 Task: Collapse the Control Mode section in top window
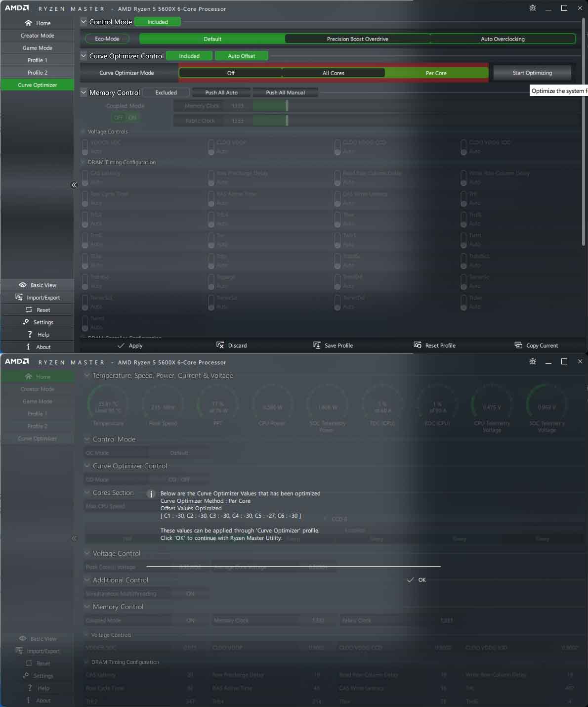pos(84,22)
